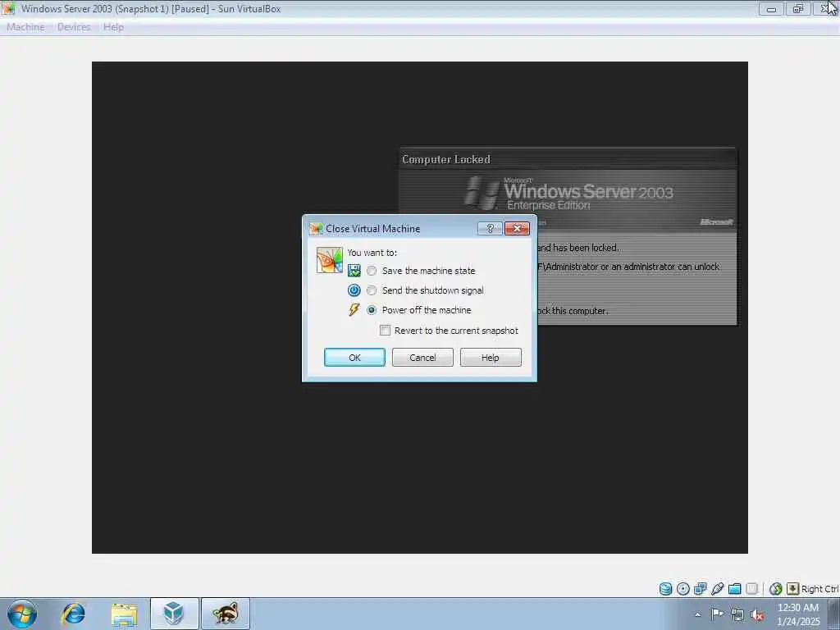
Task: Click the USB devices status icon
Action: tap(717, 589)
